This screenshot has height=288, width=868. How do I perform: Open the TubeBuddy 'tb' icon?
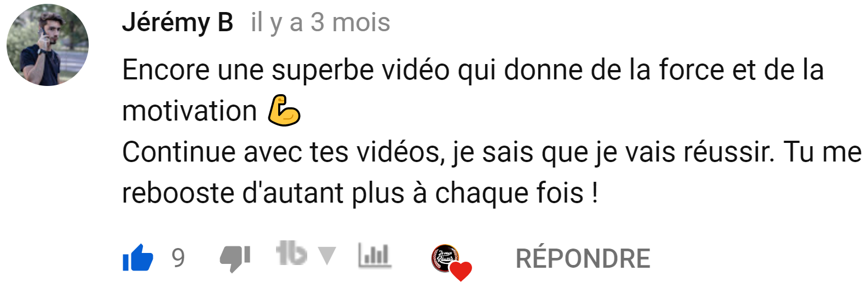click(291, 254)
